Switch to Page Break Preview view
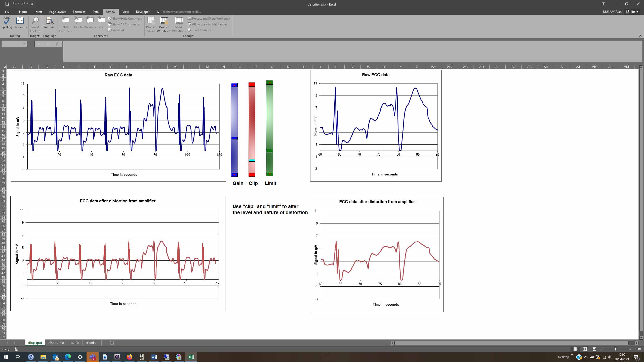This screenshot has height=362, width=644. point(594,349)
